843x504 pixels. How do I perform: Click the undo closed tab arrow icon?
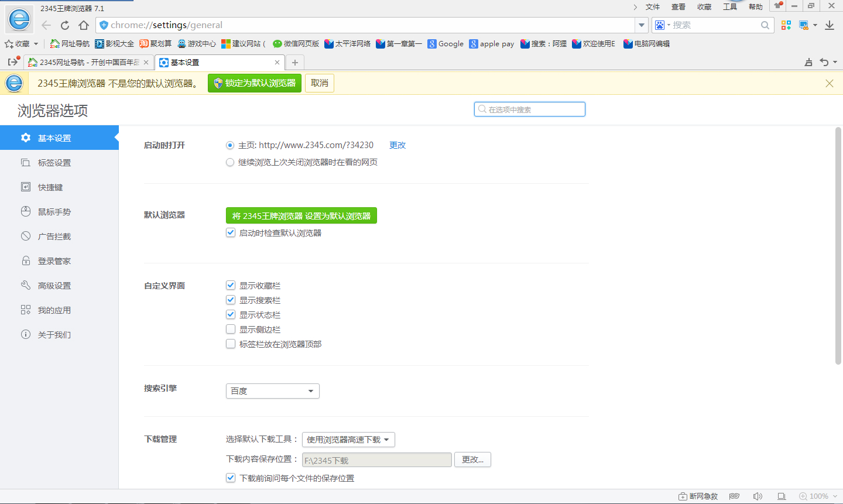pos(824,63)
